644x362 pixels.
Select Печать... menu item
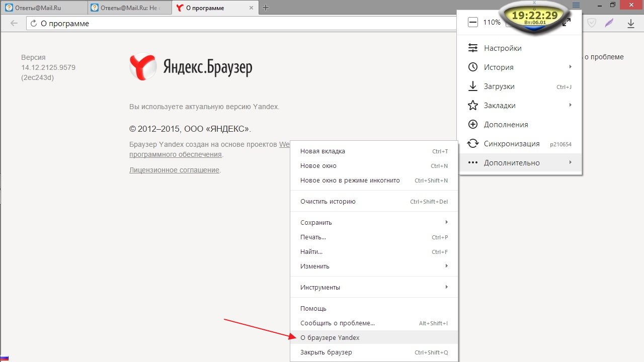(x=374, y=237)
